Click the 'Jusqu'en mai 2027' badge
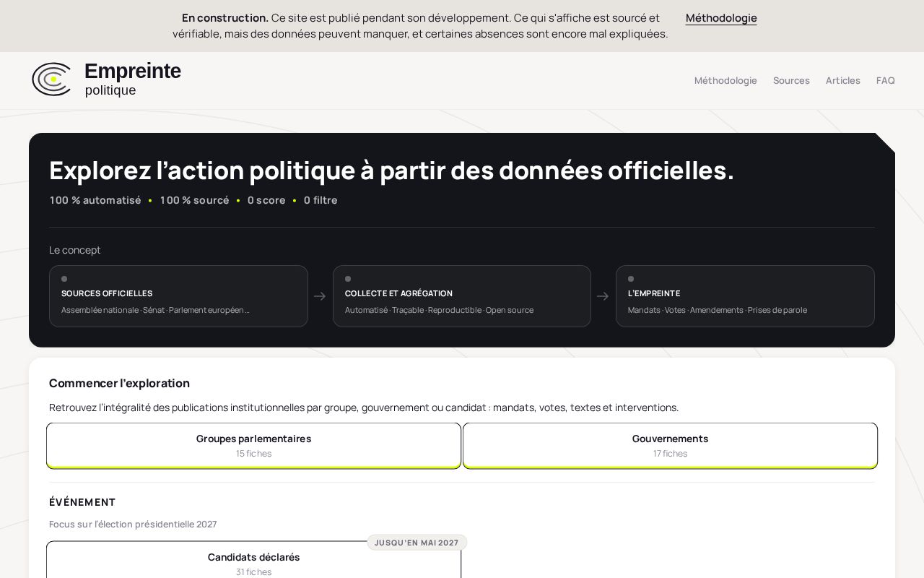The width and height of the screenshot is (924, 578). (x=417, y=543)
